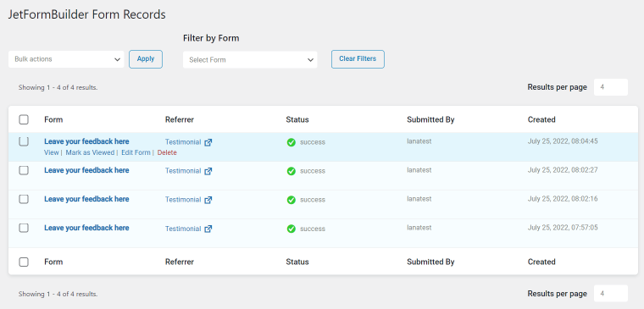This screenshot has height=309, width=644.
Task: Click Mark as Viewed for first record
Action: pyautogui.click(x=90, y=152)
